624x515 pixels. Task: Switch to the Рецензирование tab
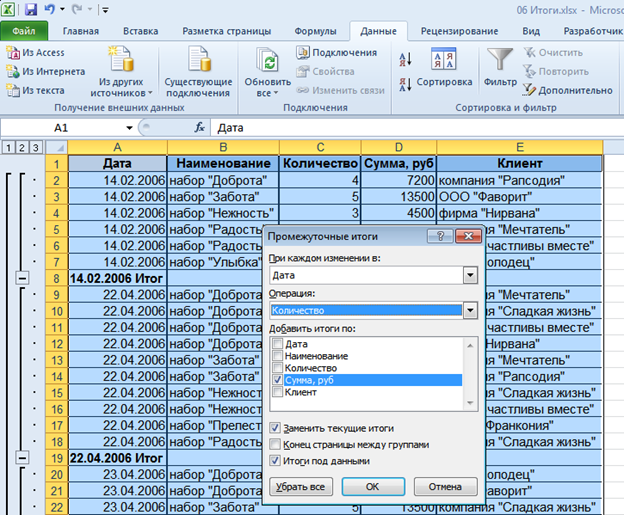click(460, 31)
